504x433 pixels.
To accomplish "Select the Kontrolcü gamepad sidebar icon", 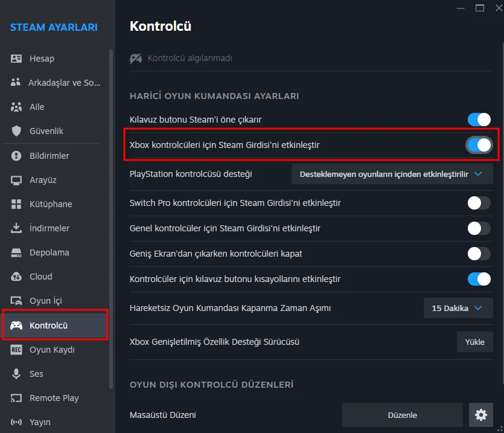I will click(x=16, y=326).
